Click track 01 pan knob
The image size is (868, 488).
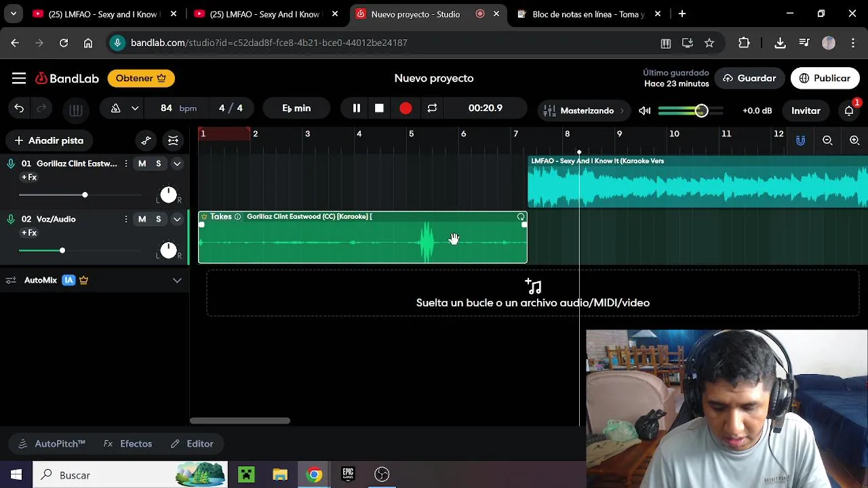click(168, 195)
